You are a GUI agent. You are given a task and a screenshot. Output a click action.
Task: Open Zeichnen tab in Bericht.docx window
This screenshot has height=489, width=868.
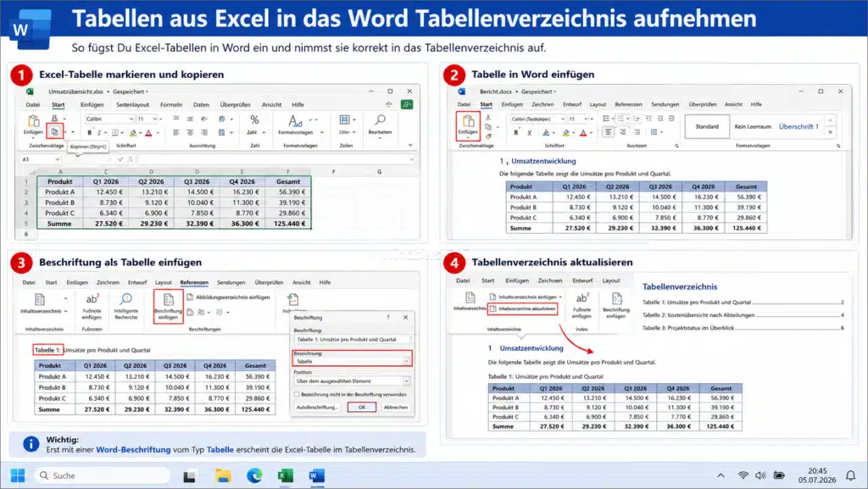tap(542, 104)
